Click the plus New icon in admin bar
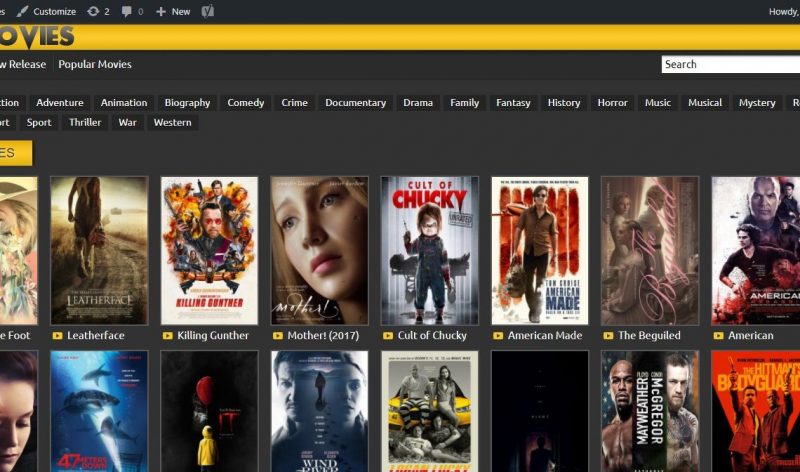 coord(161,11)
